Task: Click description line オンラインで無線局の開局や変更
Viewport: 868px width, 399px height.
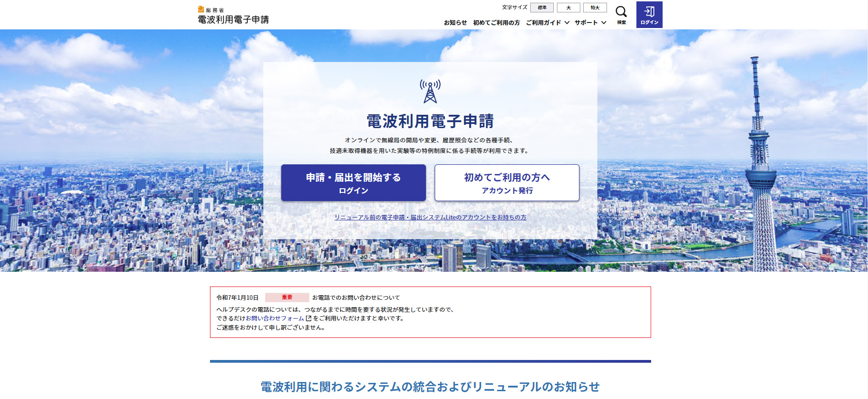Action: [430, 140]
